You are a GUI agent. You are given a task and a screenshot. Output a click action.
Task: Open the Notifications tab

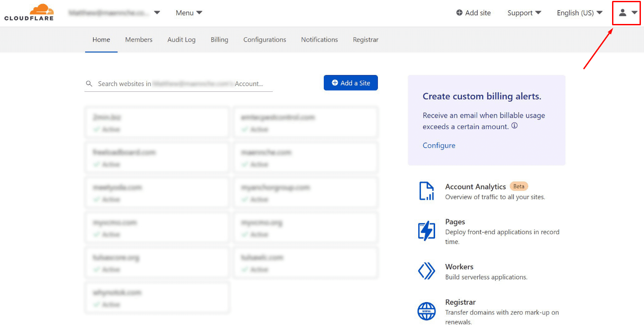tap(319, 39)
